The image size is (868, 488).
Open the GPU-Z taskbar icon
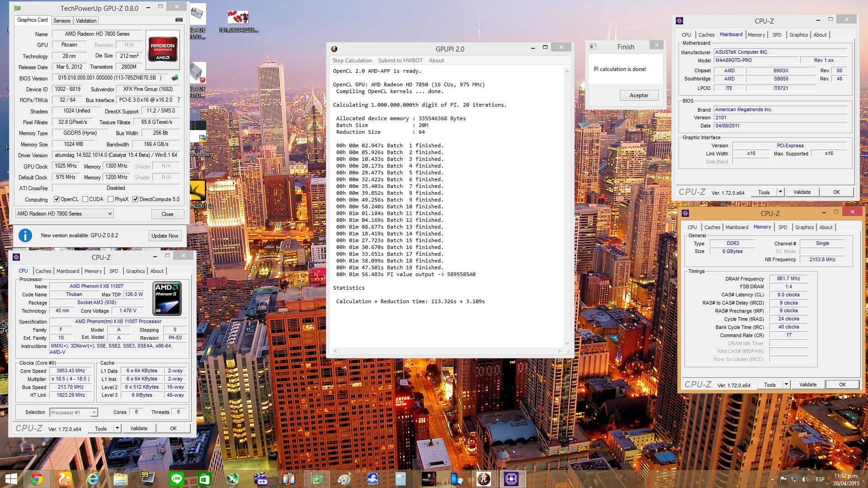(317, 479)
